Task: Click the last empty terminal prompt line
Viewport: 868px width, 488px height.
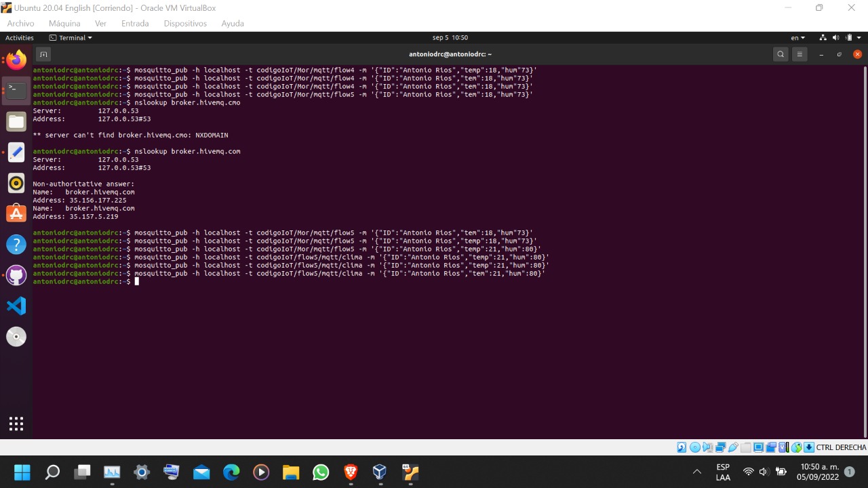Action: (x=85, y=281)
